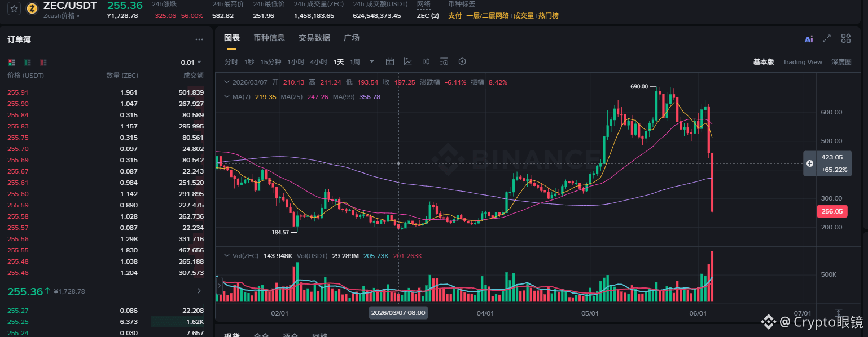
Task: Open current price 255.36 arrow chevron
Action: tap(199, 291)
